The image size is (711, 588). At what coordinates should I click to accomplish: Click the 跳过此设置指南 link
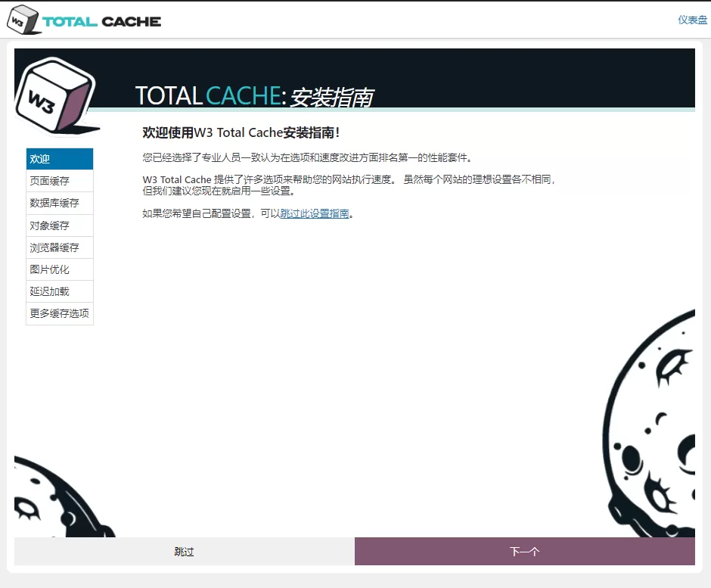tap(315, 213)
